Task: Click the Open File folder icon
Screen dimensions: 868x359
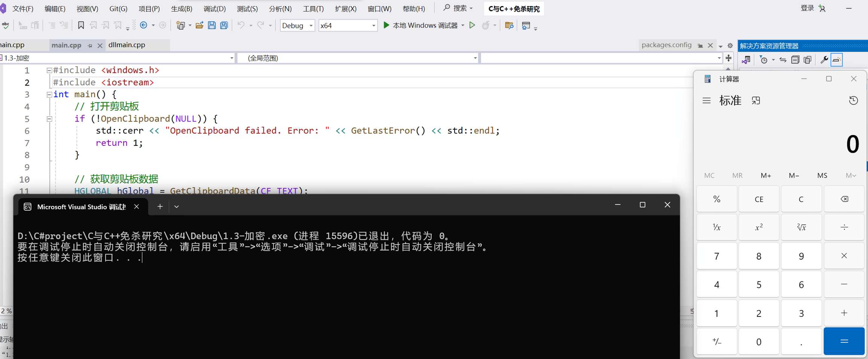Action: coord(199,25)
